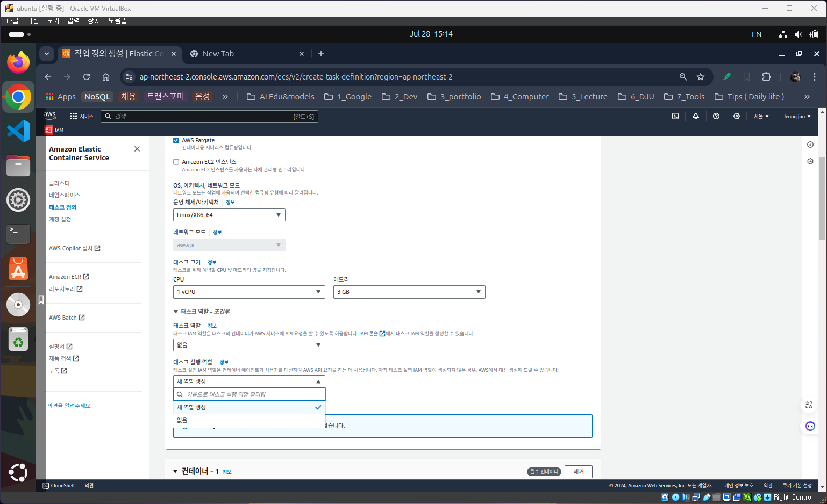Bookmark this page with the star icon
This screenshot has width=827, height=504.
pos(701,77)
